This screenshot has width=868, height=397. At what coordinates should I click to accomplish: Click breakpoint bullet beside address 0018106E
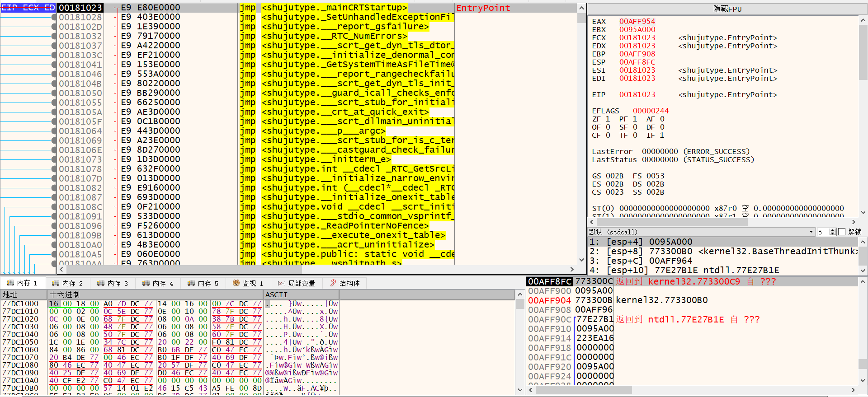(x=54, y=150)
